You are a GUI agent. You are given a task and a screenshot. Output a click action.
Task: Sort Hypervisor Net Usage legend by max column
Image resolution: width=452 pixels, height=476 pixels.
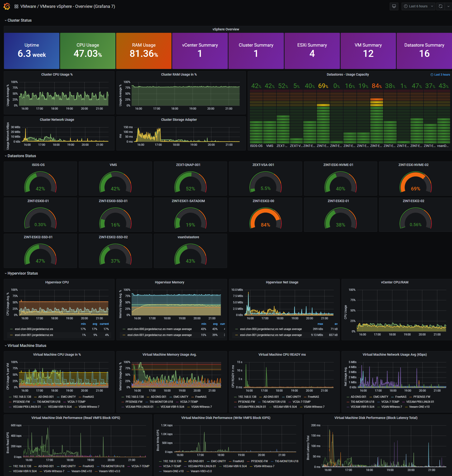point(320,324)
